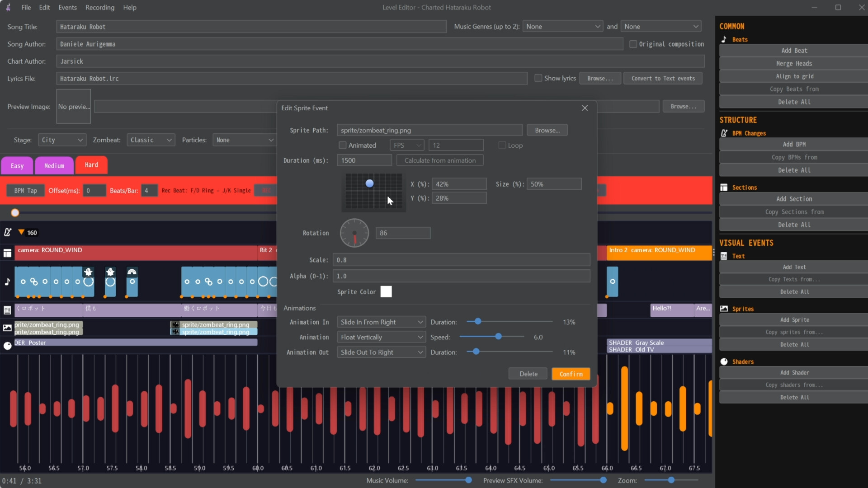Open Animation Out dropdown
868x488 pixels.
tap(381, 352)
